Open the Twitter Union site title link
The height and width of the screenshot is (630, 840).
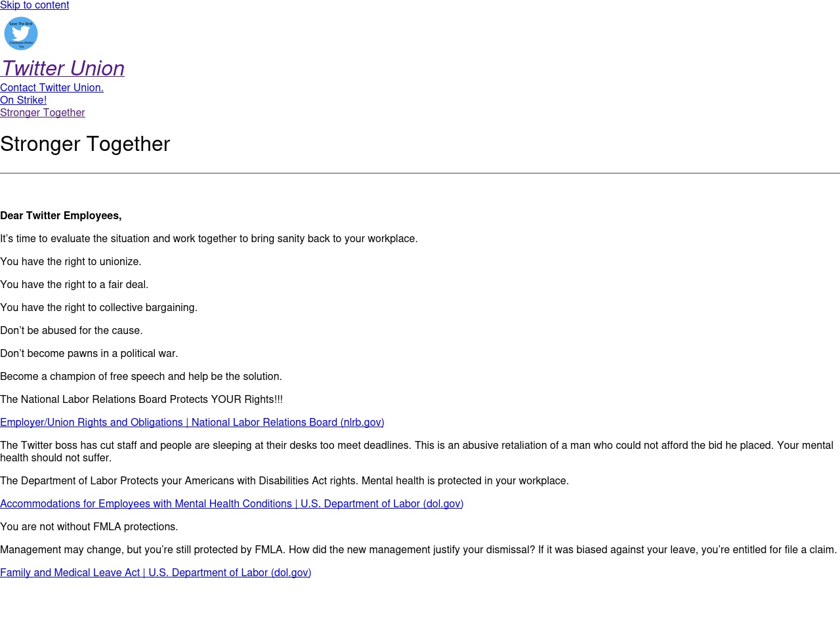point(62,68)
